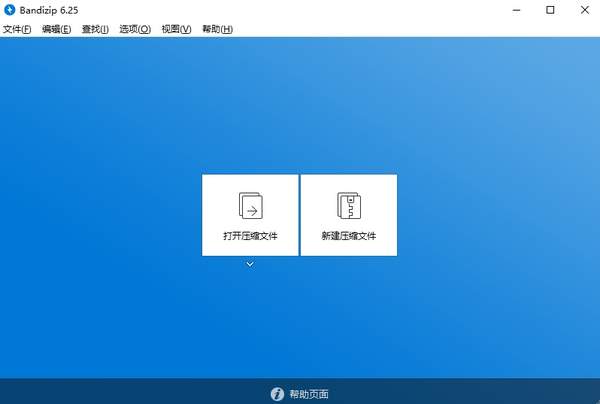
Task: Open the 编辑(E) menu
Action: click(56, 29)
